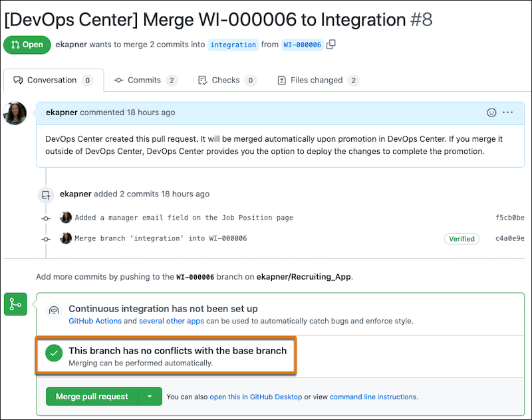Click the CI status icon near 'Continuous integration'
The width and height of the screenshot is (532, 420).
tap(53, 310)
